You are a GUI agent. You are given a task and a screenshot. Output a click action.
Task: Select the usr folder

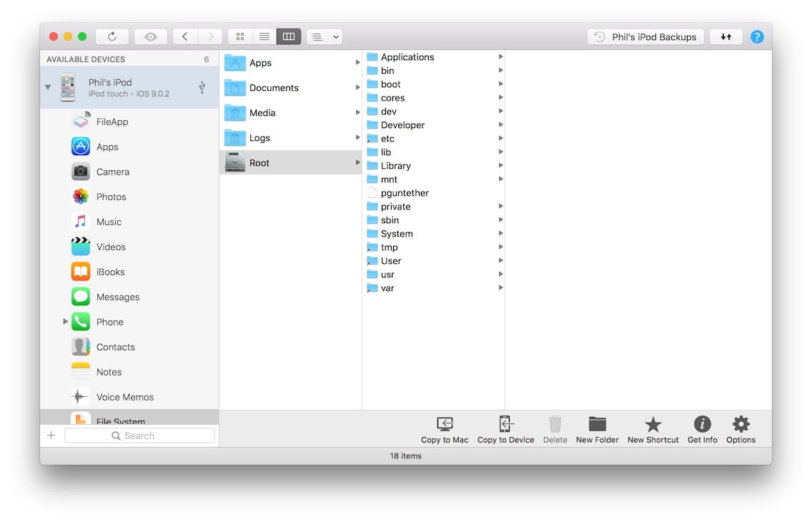(x=434, y=275)
